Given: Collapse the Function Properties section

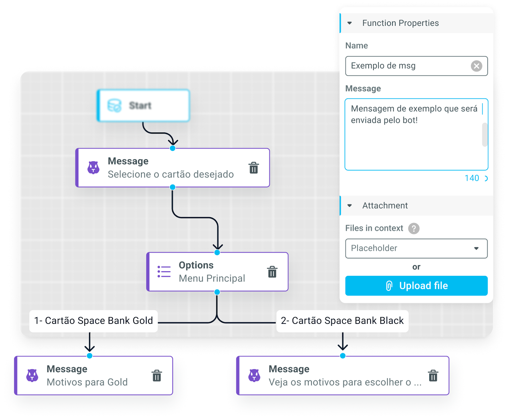Looking at the screenshot, I should (350, 23).
